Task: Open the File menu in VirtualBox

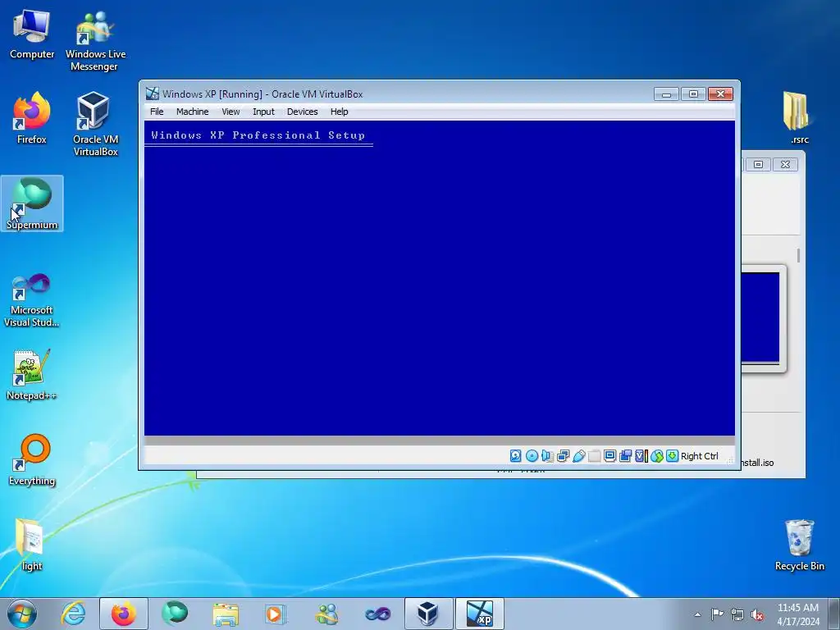Action: [x=157, y=112]
